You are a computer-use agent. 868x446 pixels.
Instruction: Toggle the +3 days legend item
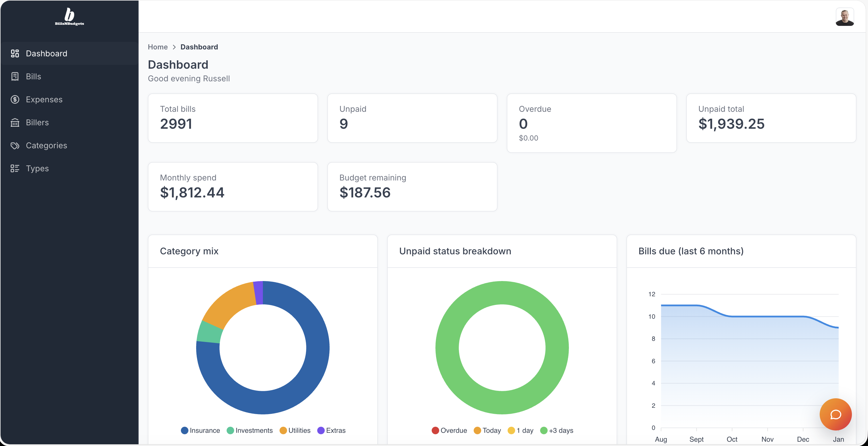[557, 430]
